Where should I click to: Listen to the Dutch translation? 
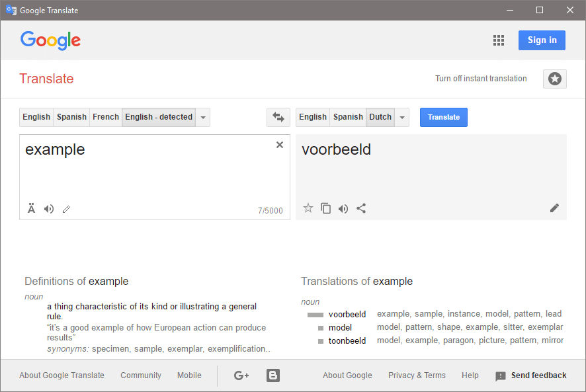tap(343, 208)
